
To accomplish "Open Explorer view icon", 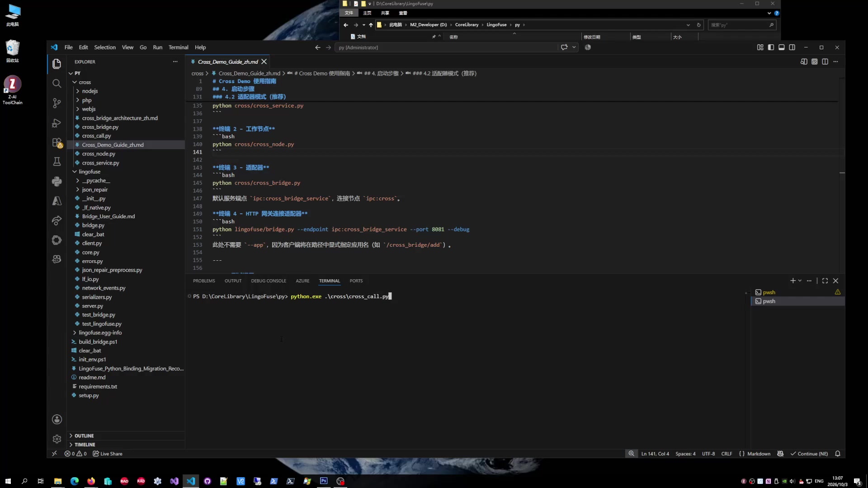I will pyautogui.click(x=57, y=64).
